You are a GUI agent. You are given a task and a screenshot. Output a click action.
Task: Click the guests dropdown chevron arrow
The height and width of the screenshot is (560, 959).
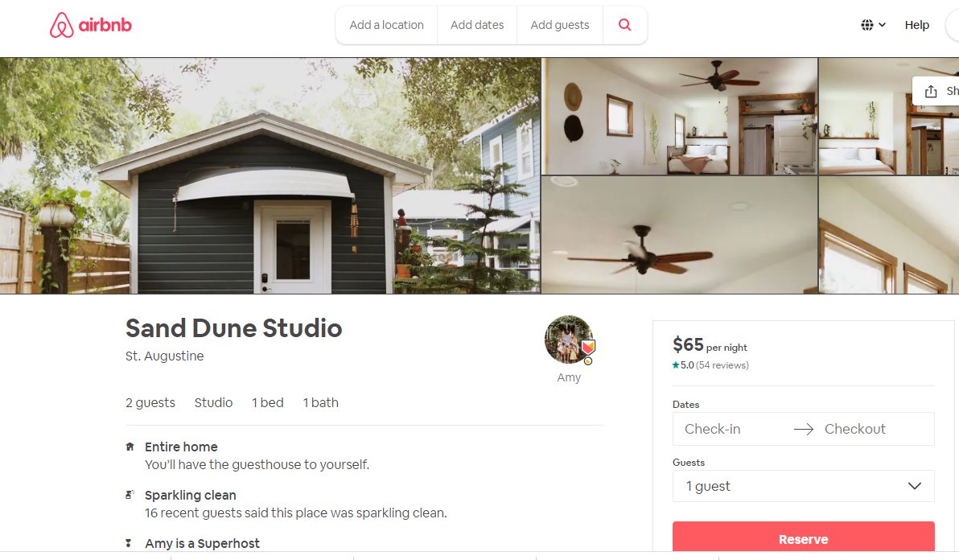915,486
